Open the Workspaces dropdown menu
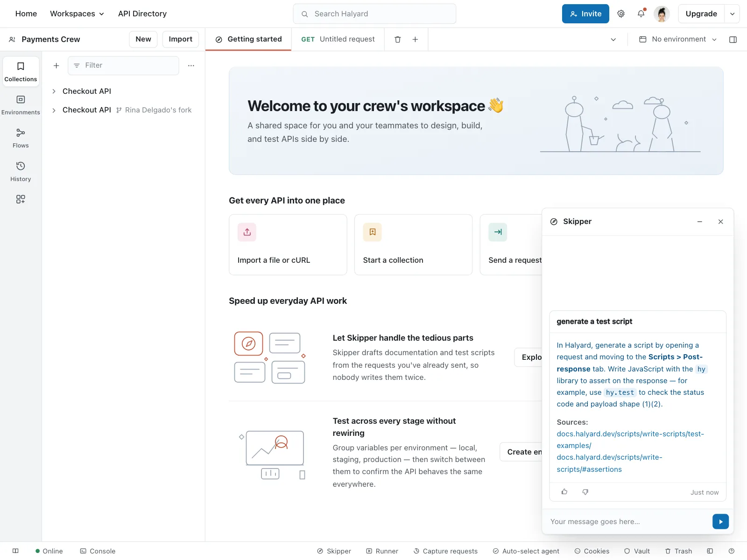Screen dimensions: 747x560 [x=77, y=14]
